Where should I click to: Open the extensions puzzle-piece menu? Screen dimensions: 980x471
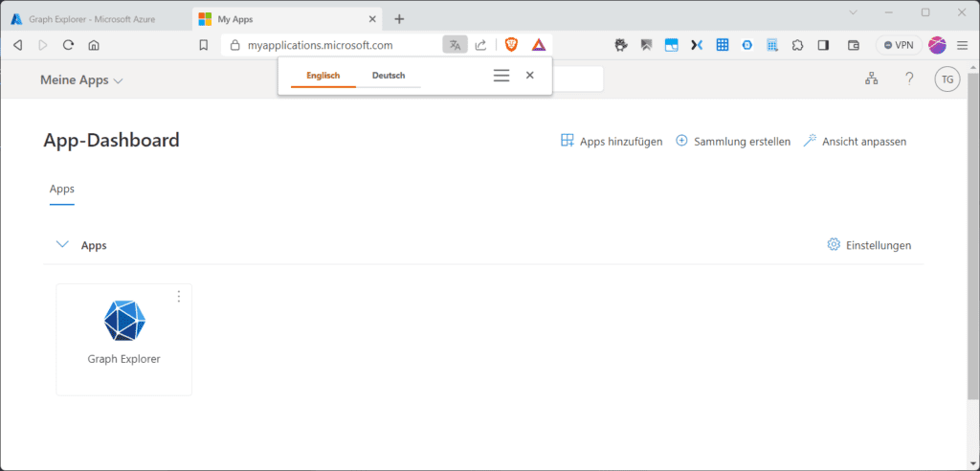pyautogui.click(x=797, y=45)
